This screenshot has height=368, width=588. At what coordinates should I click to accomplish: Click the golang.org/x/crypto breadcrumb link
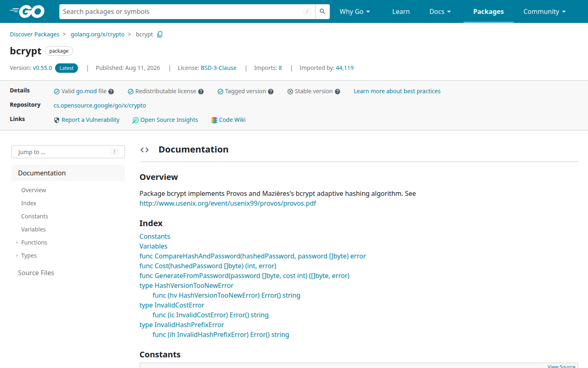pos(98,34)
